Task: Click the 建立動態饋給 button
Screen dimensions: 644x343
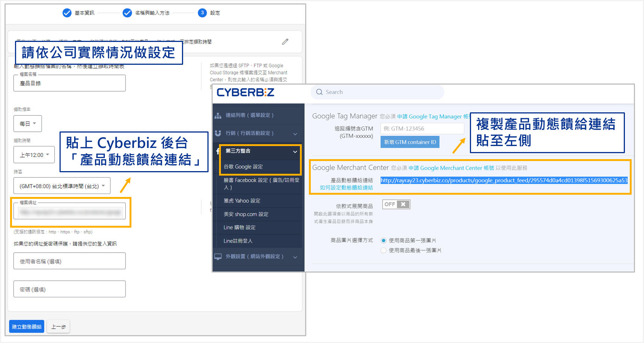Action: tap(27, 327)
